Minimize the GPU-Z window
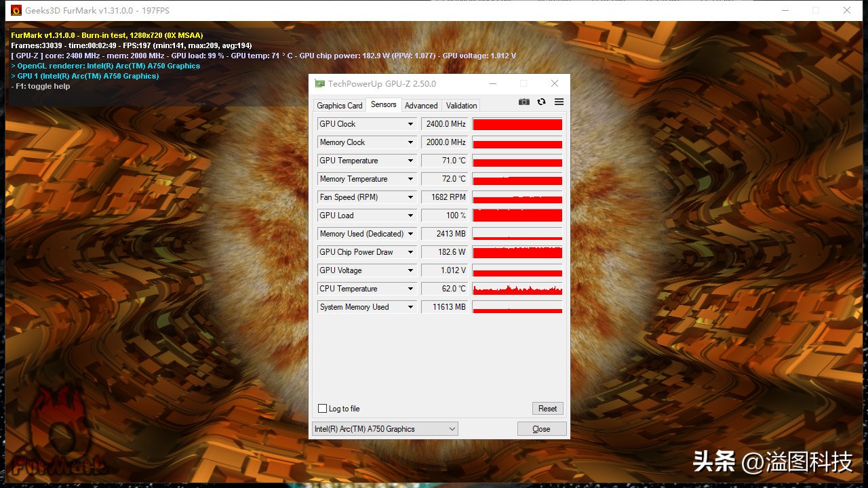The height and width of the screenshot is (488, 868). [x=492, y=83]
